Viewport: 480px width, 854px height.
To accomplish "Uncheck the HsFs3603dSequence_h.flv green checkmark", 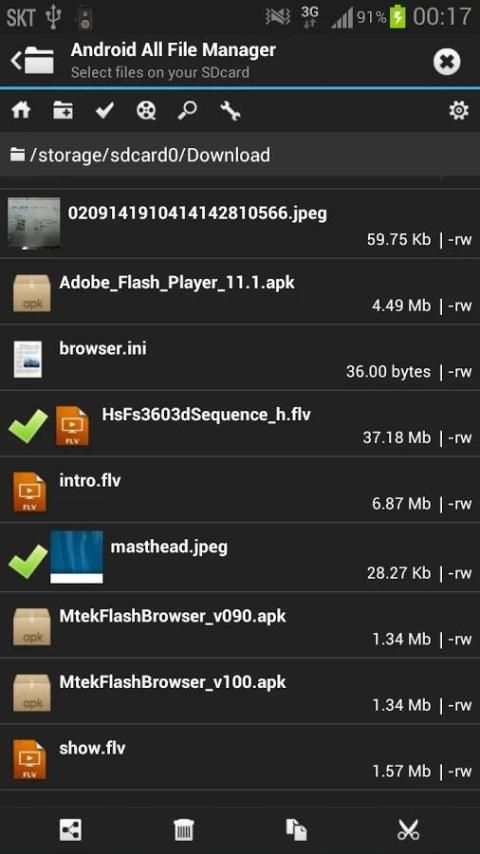I will pyautogui.click(x=28, y=427).
